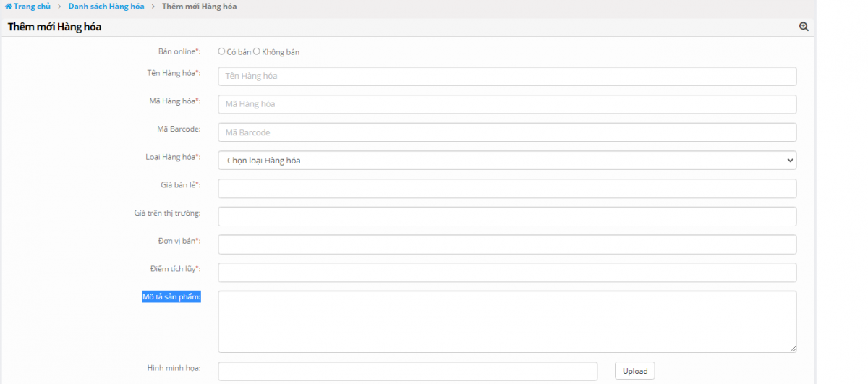Open the "Danh sách Hàng hóa" breadcrumb link

pos(106,7)
